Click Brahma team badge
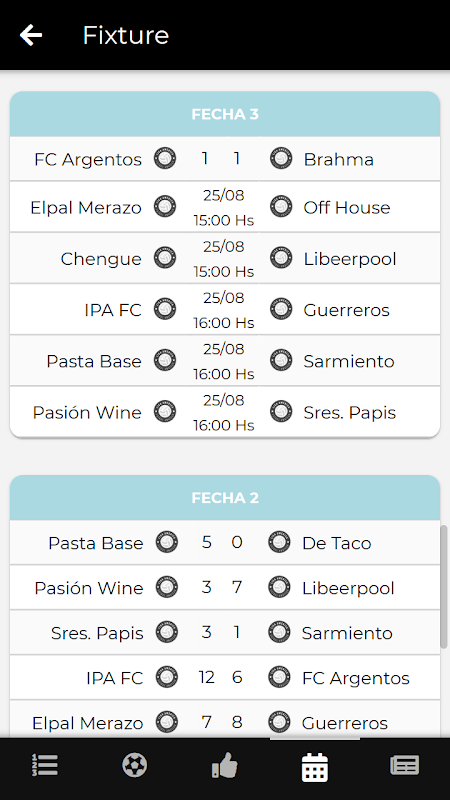The width and height of the screenshot is (450, 800). click(281, 159)
